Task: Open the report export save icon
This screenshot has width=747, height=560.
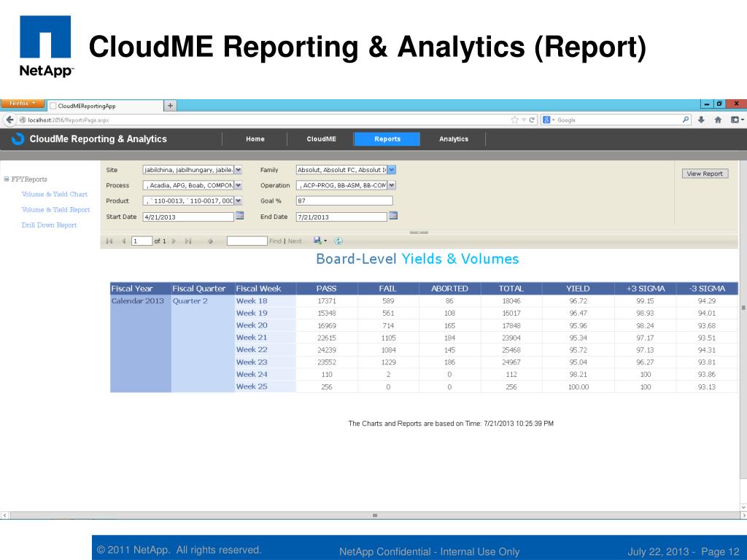Action: 320,241
